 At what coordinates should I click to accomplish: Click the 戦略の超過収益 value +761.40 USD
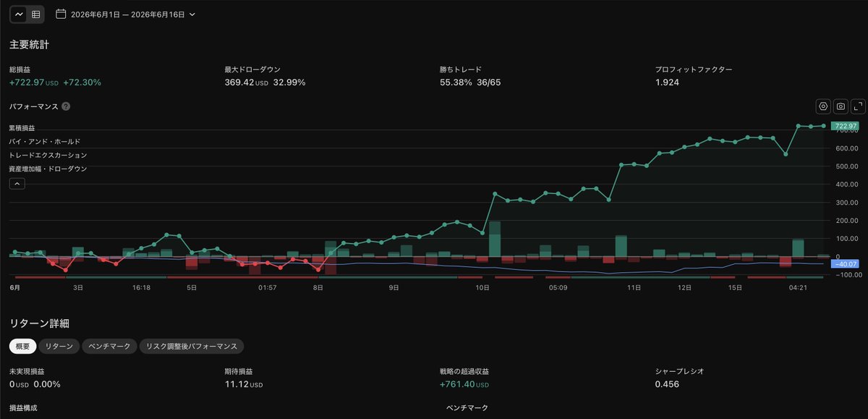point(464,384)
